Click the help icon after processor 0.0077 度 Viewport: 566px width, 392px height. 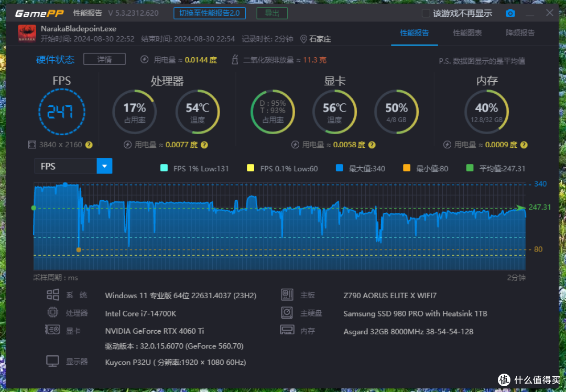(x=204, y=145)
